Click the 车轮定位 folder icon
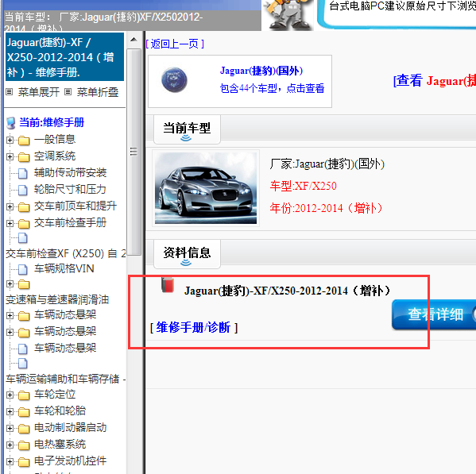This screenshot has width=476, height=474. (24, 395)
